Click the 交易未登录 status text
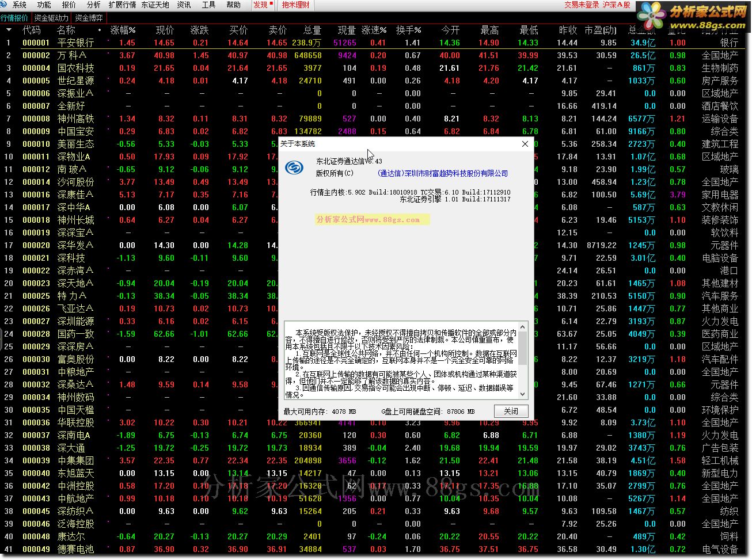This screenshot has height=560, width=752. click(582, 5)
